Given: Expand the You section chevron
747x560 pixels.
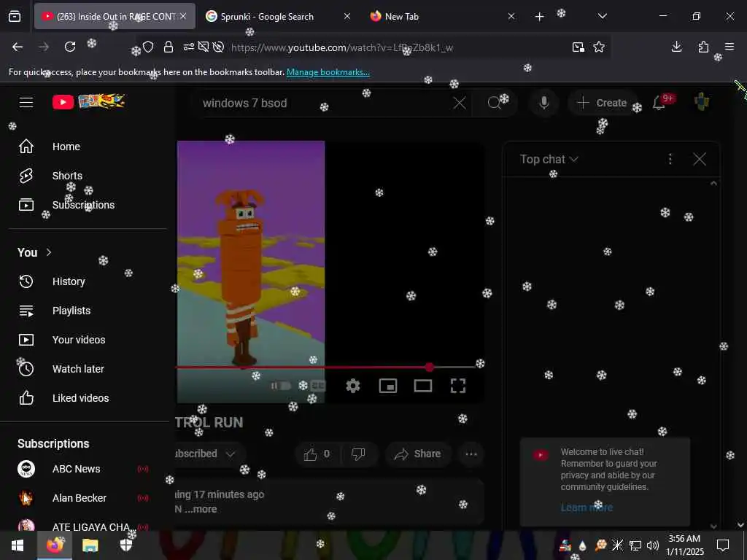Looking at the screenshot, I should click(49, 252).
